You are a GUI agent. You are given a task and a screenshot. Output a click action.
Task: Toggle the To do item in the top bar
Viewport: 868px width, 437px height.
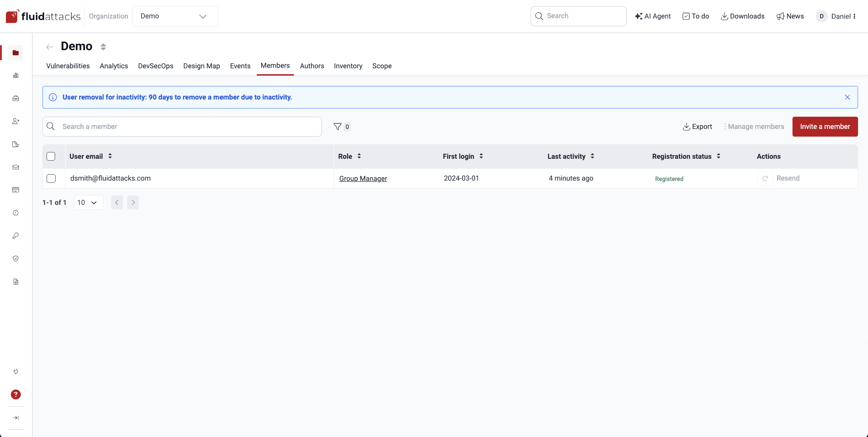(696, 16)
